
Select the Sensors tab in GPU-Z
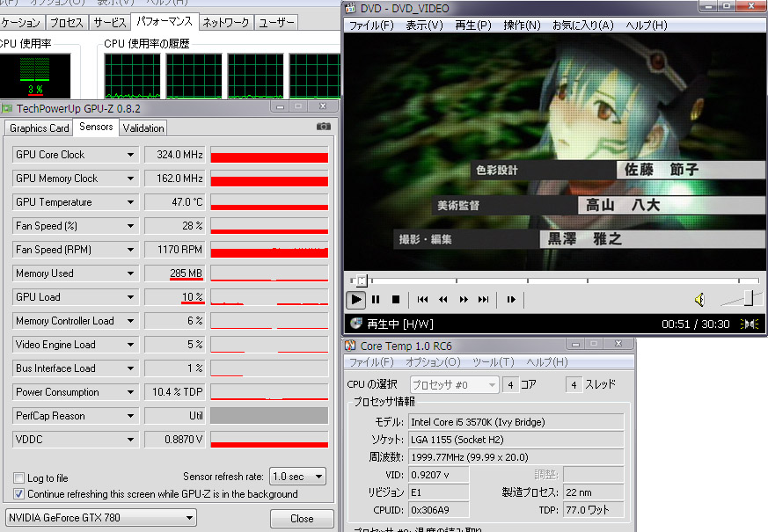[96, 127]
